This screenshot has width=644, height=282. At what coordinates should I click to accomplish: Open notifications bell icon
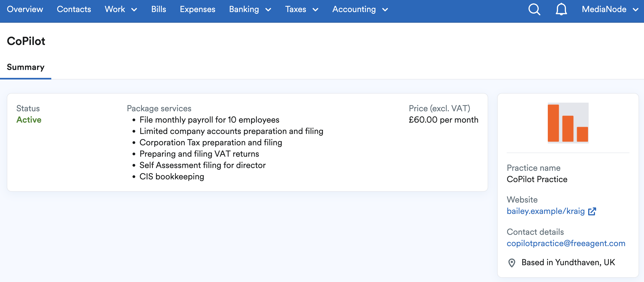coord(561,10)
